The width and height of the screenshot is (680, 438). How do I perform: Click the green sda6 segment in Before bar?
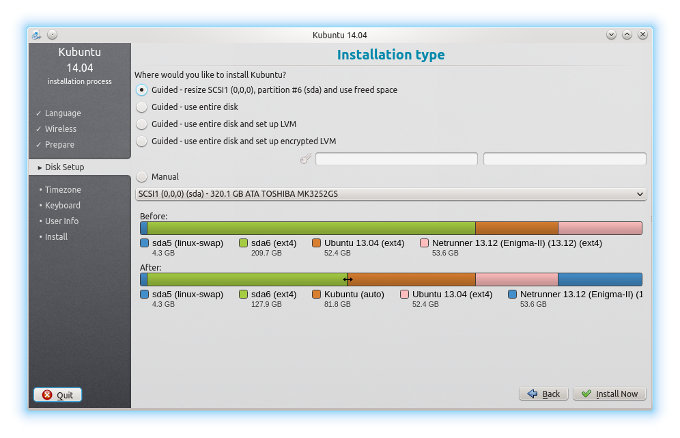coord(311,228)
